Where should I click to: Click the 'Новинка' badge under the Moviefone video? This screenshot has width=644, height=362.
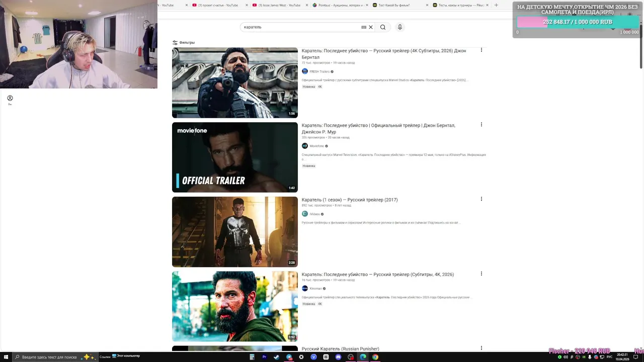click(x=309, y=166)
